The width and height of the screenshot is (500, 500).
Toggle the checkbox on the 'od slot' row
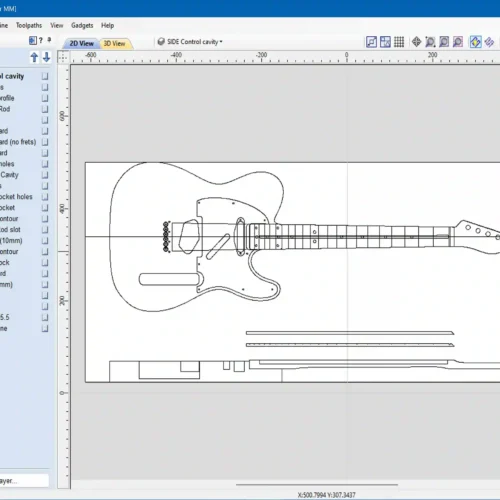[x=45, y=230]
